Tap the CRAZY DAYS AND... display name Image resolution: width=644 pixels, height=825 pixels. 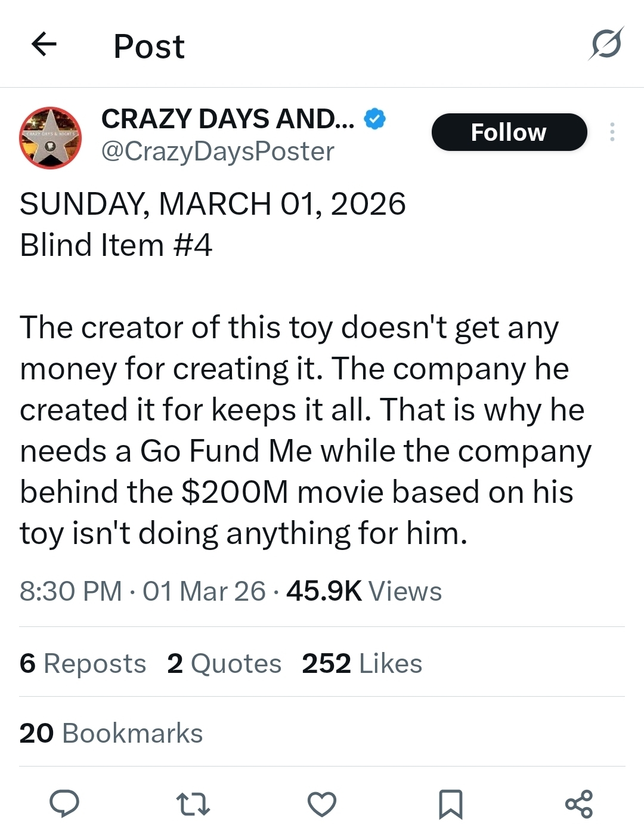pos(228,119)
